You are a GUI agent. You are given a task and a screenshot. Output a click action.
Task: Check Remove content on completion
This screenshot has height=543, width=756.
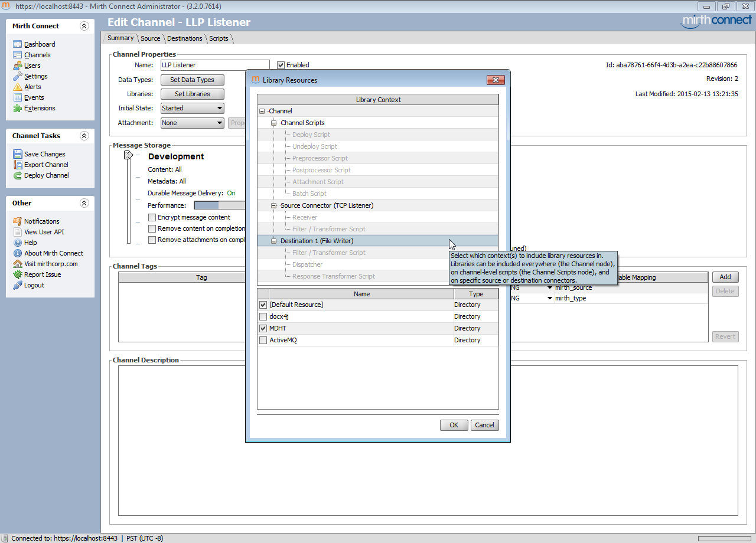coord(152,228)
